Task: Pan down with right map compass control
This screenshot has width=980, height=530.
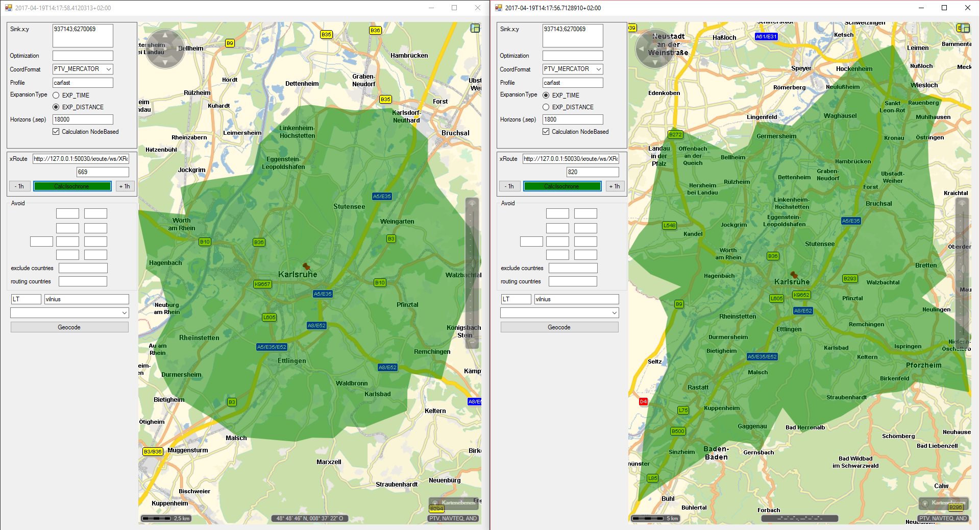Action: [655, 63]
